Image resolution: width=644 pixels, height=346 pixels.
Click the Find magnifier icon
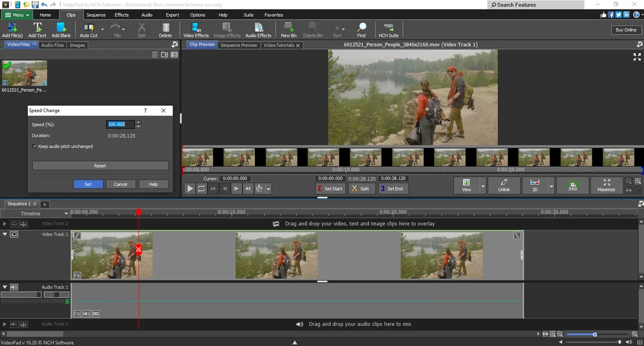(361, 30)
